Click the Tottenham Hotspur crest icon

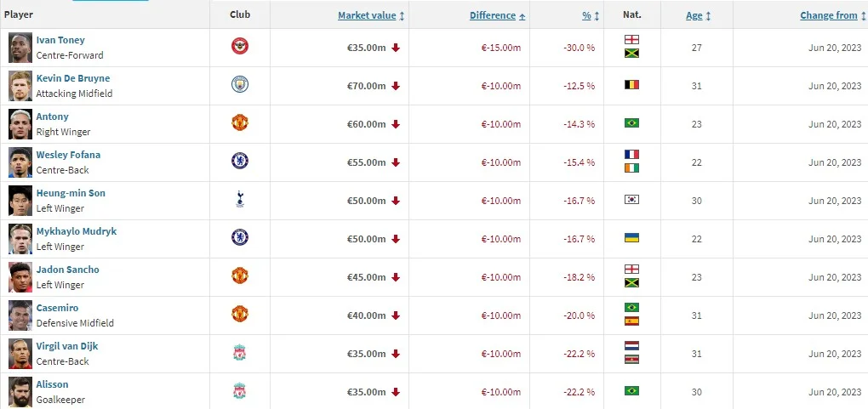click(240, 200)
